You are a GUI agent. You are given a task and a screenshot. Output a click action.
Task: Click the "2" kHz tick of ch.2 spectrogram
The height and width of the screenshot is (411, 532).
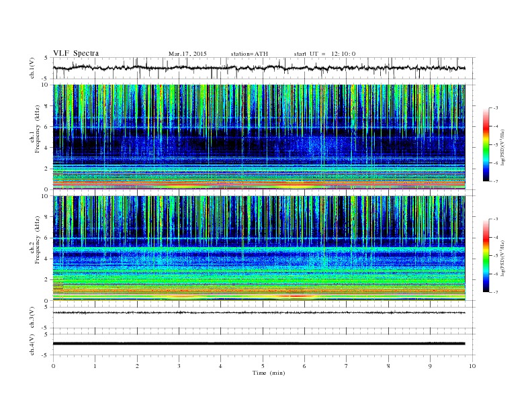[x=46, y=280]
